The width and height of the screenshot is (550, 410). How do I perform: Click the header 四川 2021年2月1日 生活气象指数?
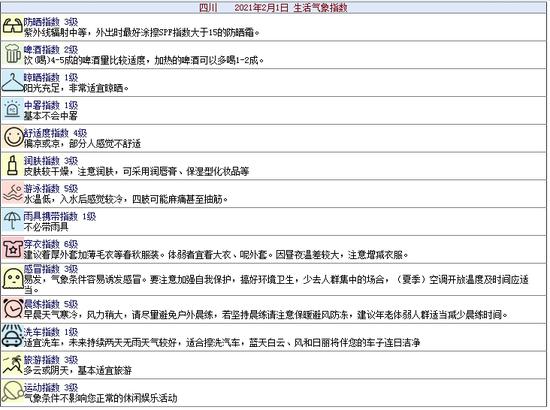pyautogui.click(x=273, y=8)
